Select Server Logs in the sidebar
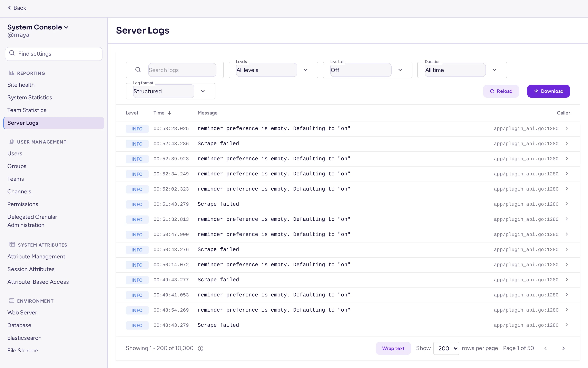588x368 pixels. click(x=54, y=123)
